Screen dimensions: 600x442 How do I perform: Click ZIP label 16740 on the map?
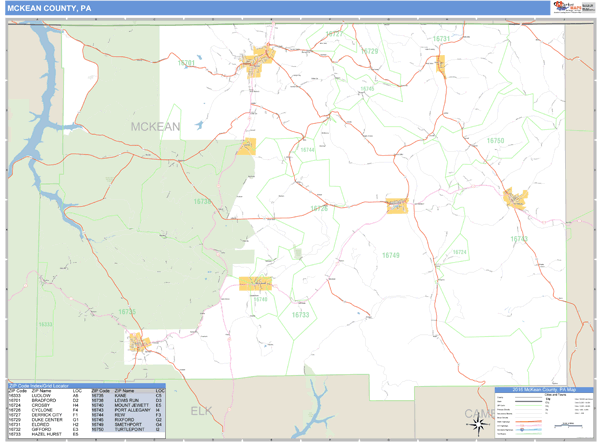(x=260, y=299)
